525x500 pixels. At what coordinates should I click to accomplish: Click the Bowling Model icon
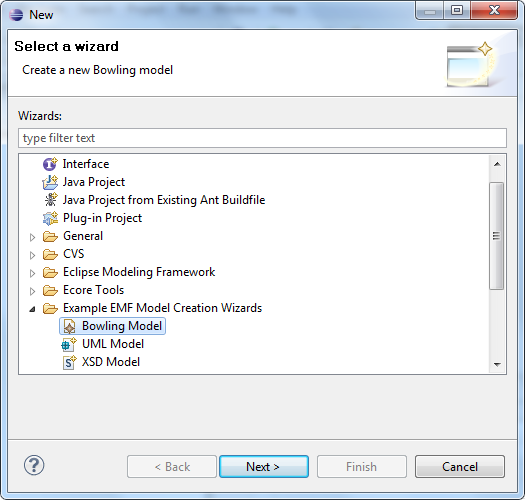coord(69,327)
